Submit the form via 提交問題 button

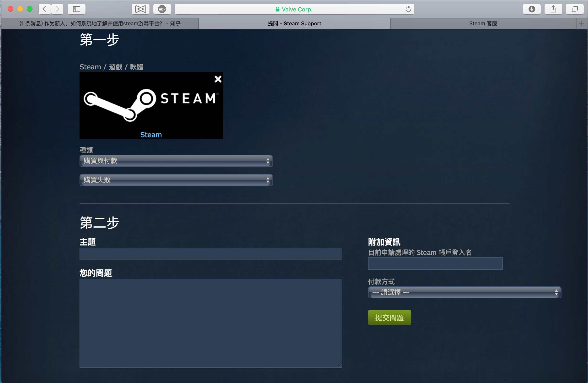389,317
